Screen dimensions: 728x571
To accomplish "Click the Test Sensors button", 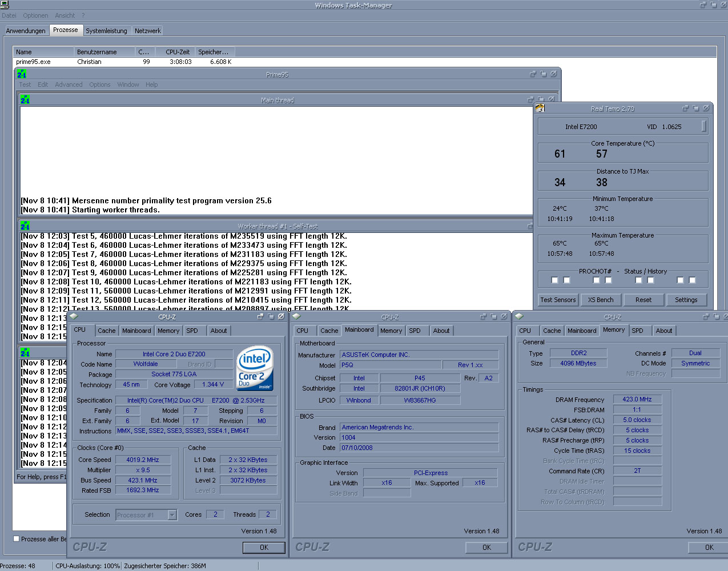I will pos(558,300).
